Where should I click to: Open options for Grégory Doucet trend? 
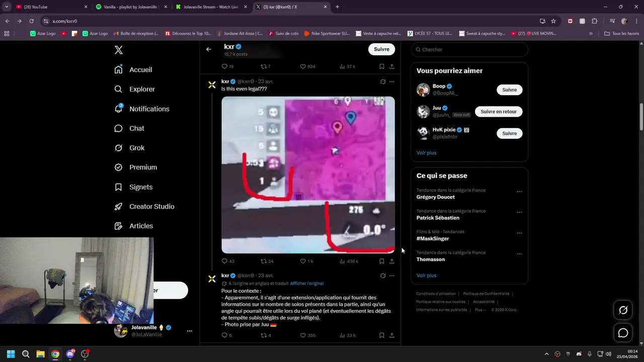click(x=519, y=192)
